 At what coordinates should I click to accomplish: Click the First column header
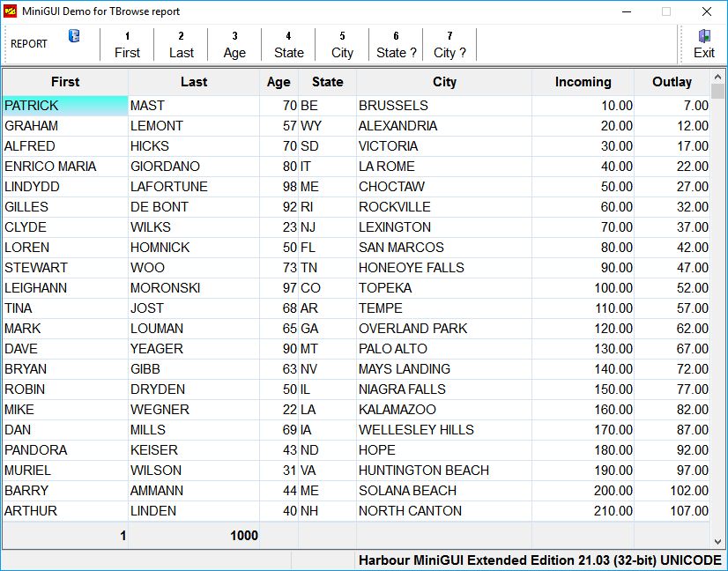(65, 82)
